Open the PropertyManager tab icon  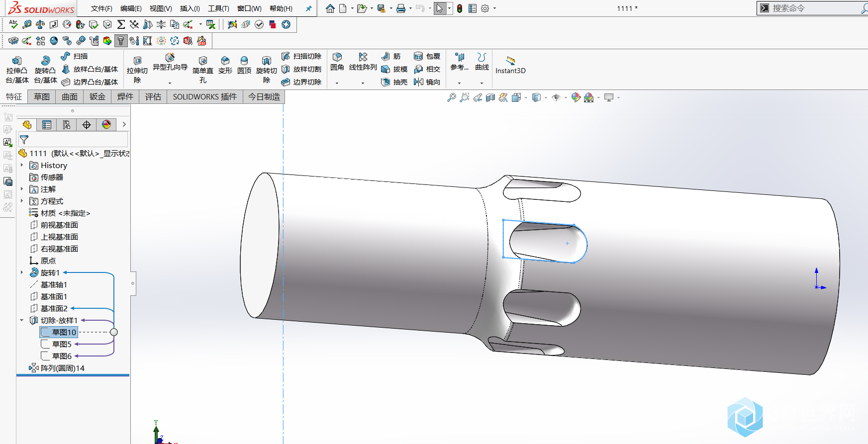(x=47, y=125)
